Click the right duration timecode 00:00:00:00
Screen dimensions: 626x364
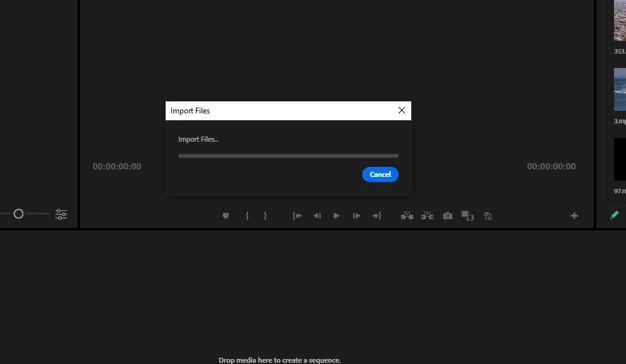click(x=551, y=166)
